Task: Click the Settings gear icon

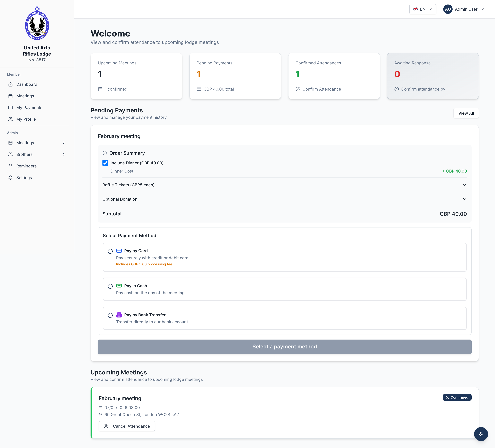Action: 10,178
